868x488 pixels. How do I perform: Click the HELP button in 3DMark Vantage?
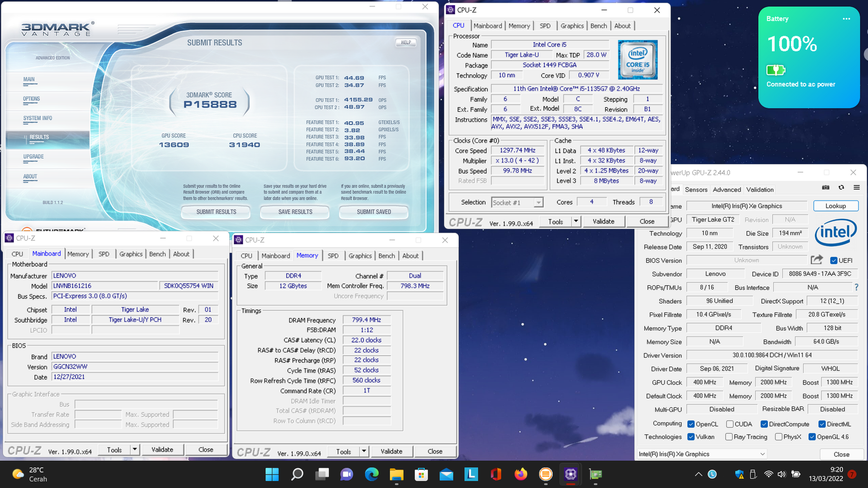tap(406, 42)
